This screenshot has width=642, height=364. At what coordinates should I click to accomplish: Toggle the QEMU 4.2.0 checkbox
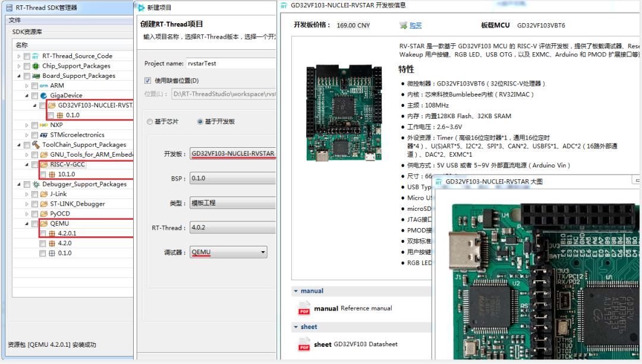tap(43, 243)
